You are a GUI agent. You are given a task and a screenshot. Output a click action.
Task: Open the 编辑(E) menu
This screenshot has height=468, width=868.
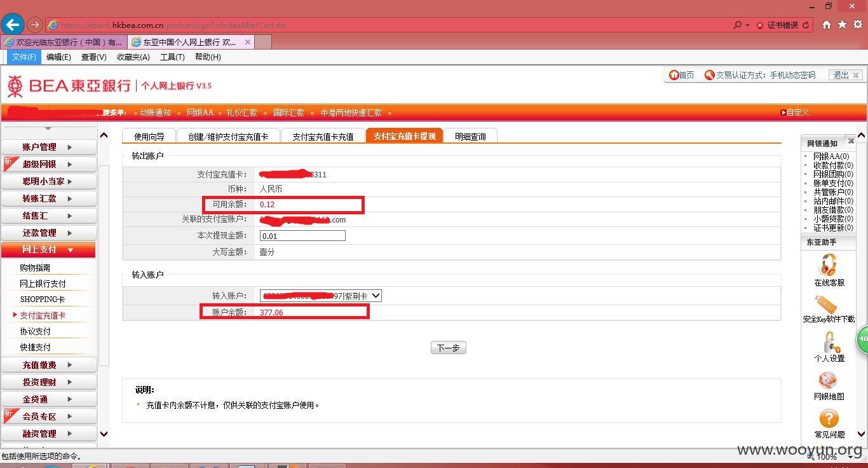(58, 57)
